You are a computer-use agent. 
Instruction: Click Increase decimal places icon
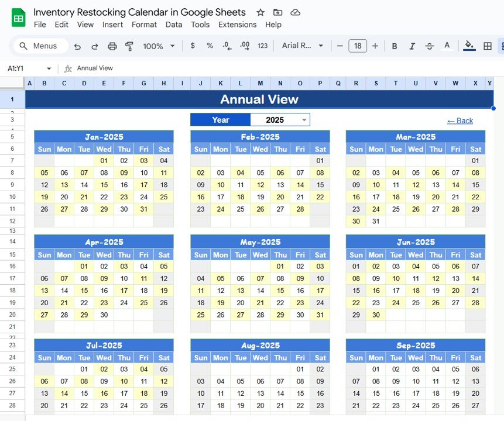point(245,46)
